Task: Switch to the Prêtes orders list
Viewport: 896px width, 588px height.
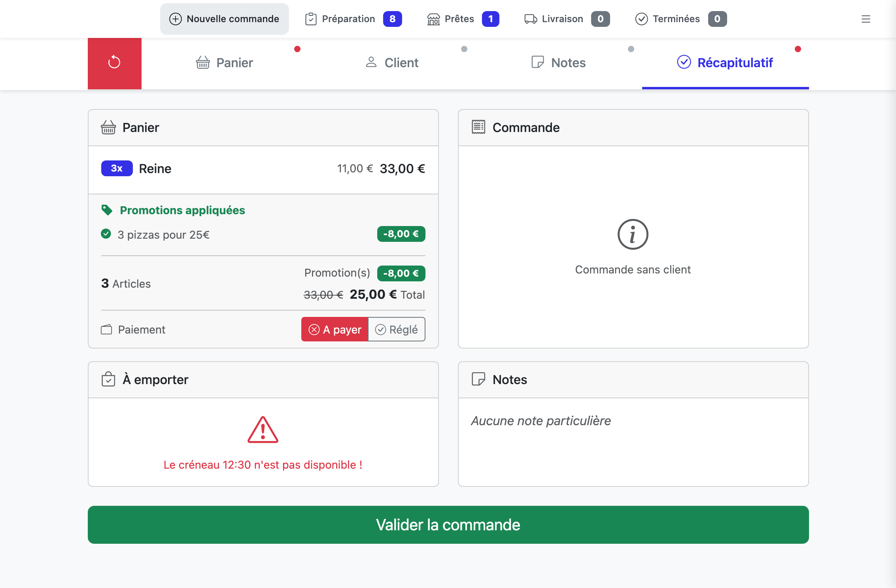Action: [463, 19]
